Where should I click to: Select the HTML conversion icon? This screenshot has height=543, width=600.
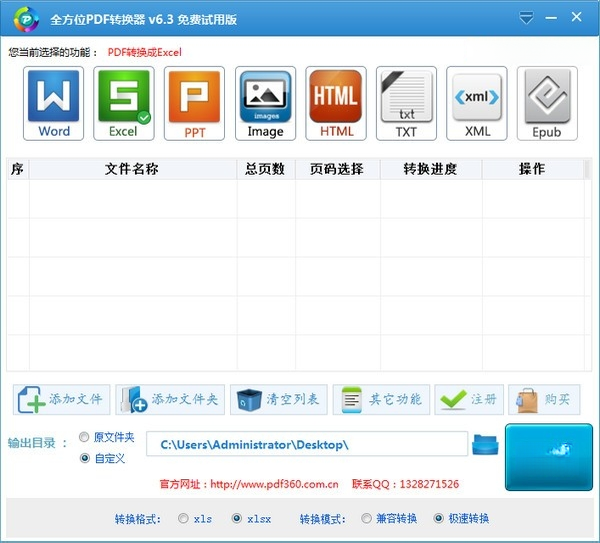(x=336, y=103)
